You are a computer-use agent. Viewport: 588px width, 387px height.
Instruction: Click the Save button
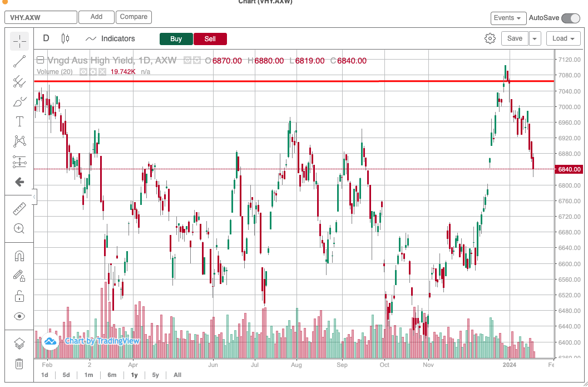pyautogui.click(x=515, y=38)
